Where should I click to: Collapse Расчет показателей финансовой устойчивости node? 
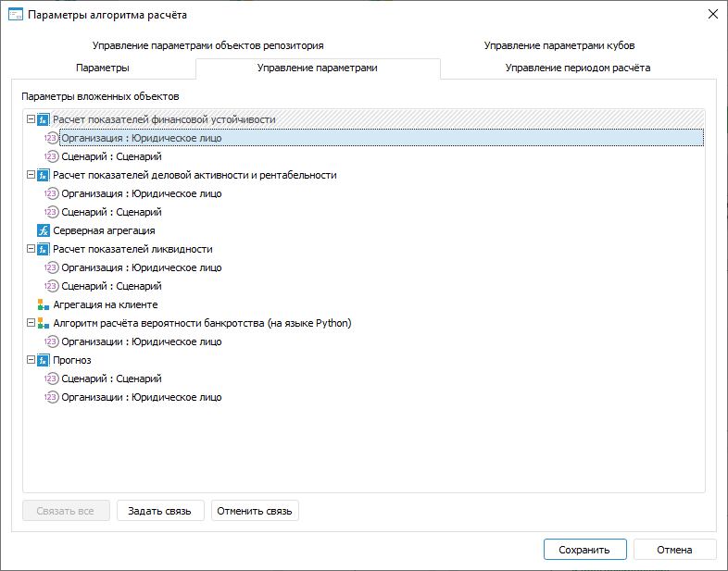(x=31, y=119)
